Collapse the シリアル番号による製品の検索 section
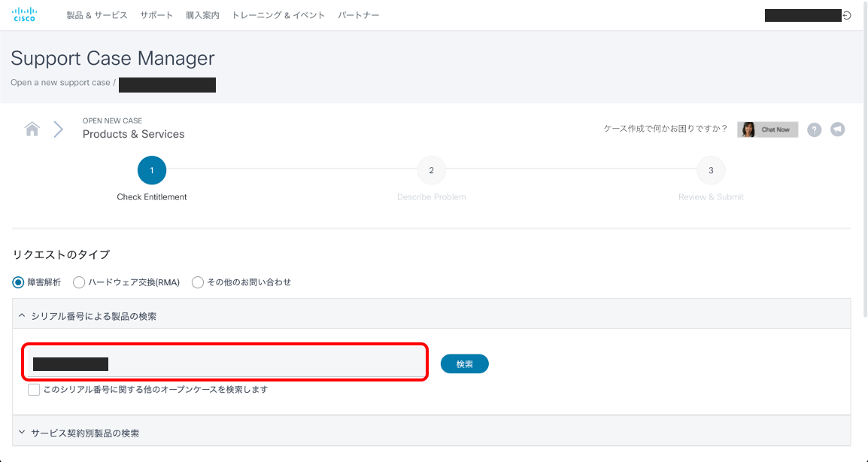The image size is (868, 462). coord(22,315)
